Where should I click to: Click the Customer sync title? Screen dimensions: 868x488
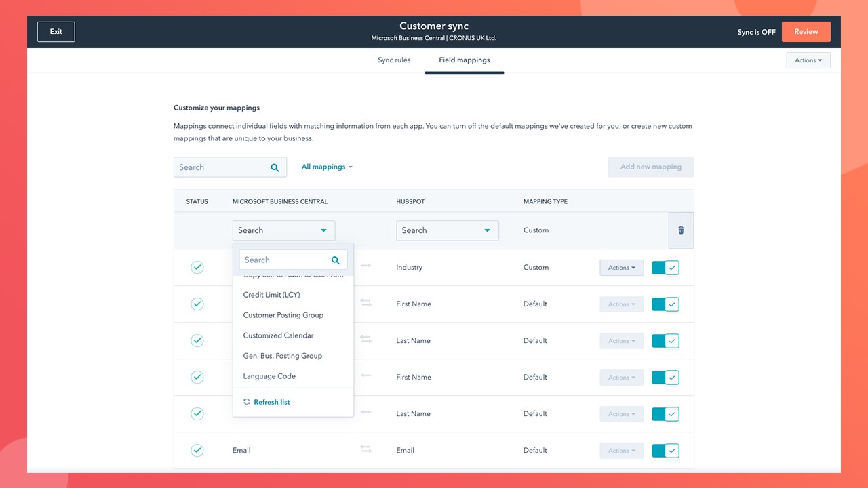[434, 26]
